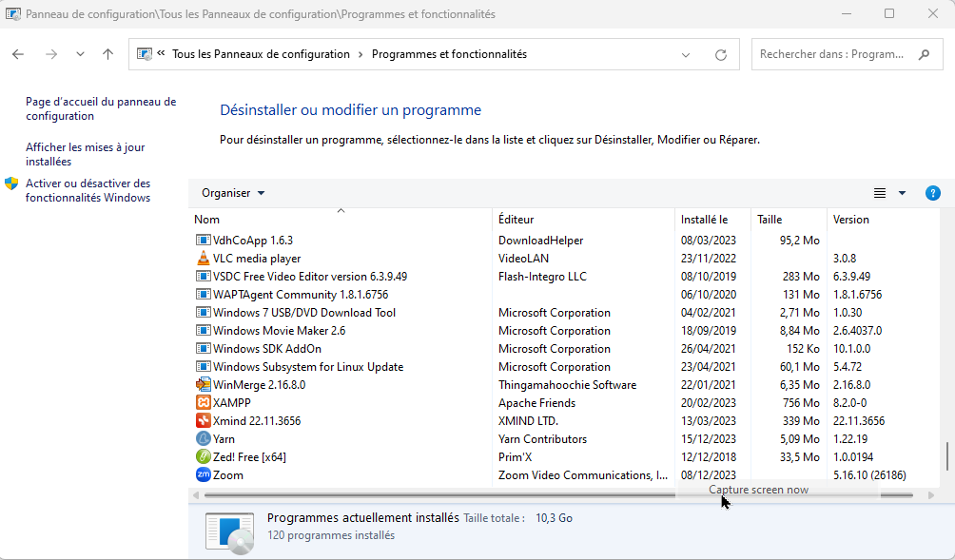
Task: Go up one folder level arrow
Action: 107,55
